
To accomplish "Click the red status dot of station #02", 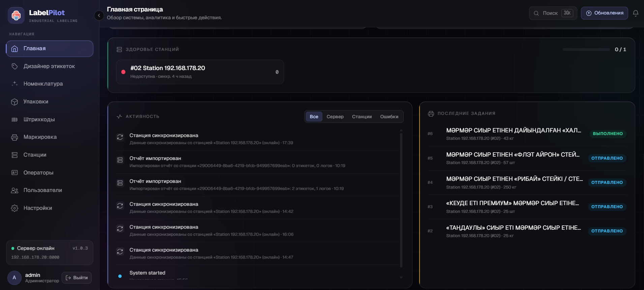I will pyautogui.click(x=123, y=72).
